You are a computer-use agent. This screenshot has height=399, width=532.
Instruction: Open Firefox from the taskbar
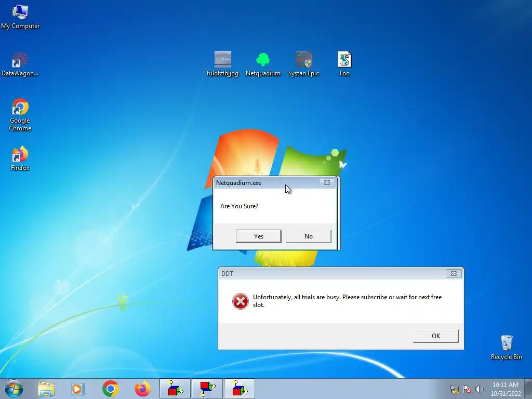point(142,389)
